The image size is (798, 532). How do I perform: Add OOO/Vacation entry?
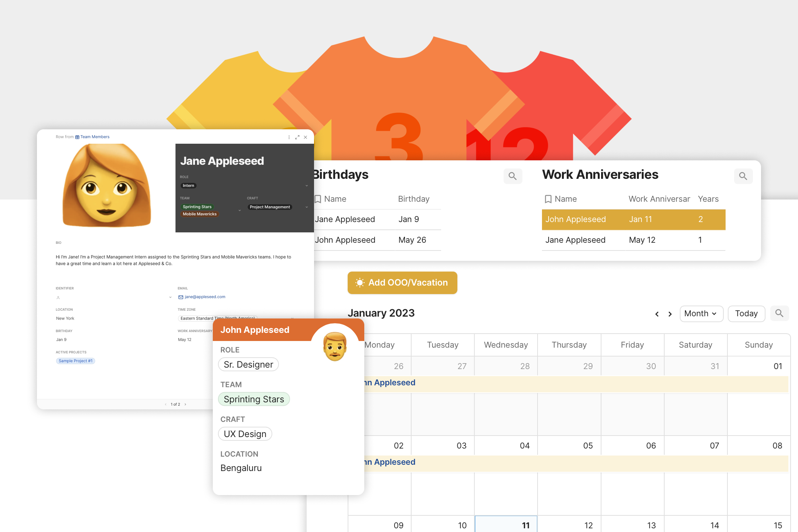pos(402,283)
